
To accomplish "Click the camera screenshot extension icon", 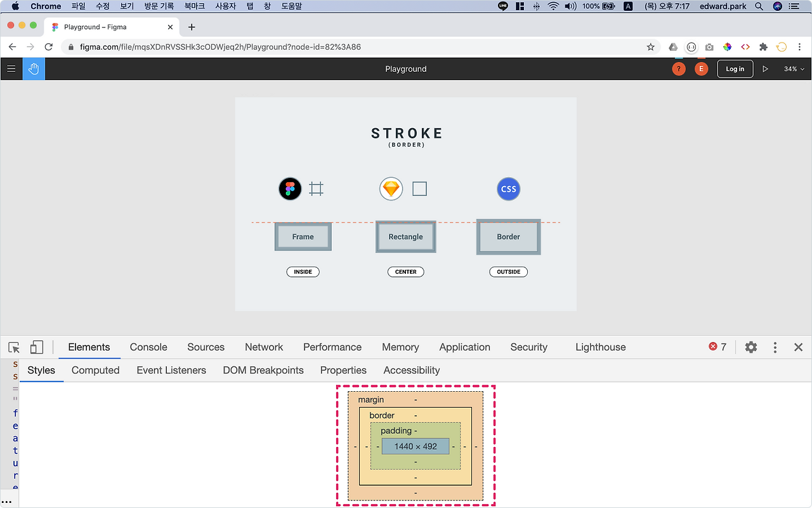I will tap(709, 47).
